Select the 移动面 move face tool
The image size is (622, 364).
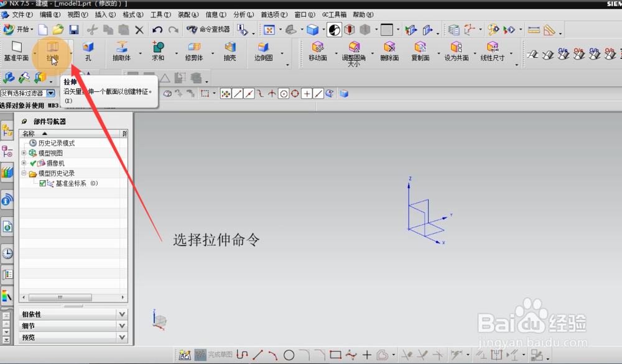click(318, 52)
